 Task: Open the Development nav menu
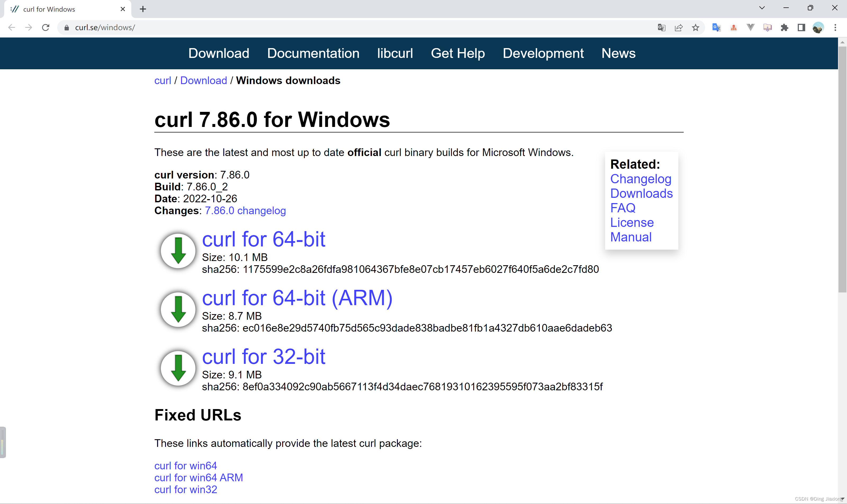pyautogui.click(x=543, y=53)
